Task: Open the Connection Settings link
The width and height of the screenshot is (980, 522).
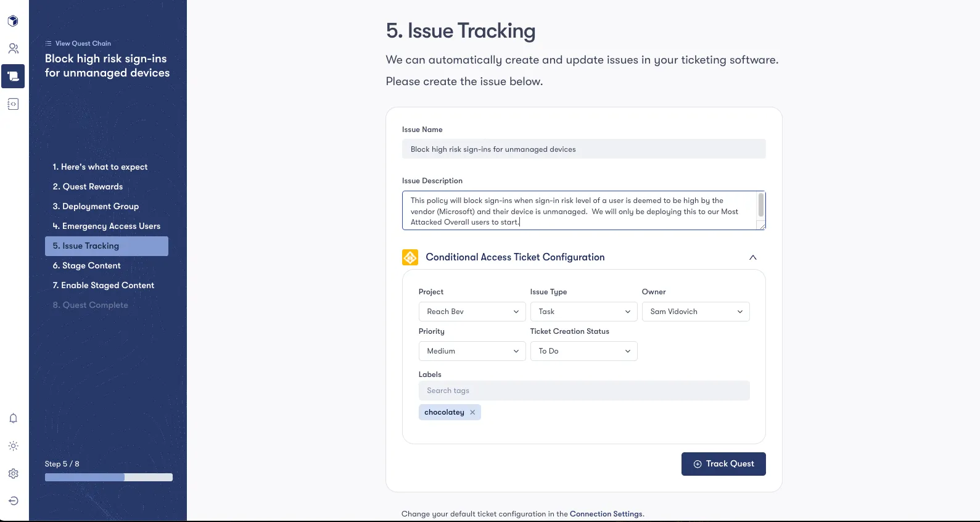Action: 606,514
